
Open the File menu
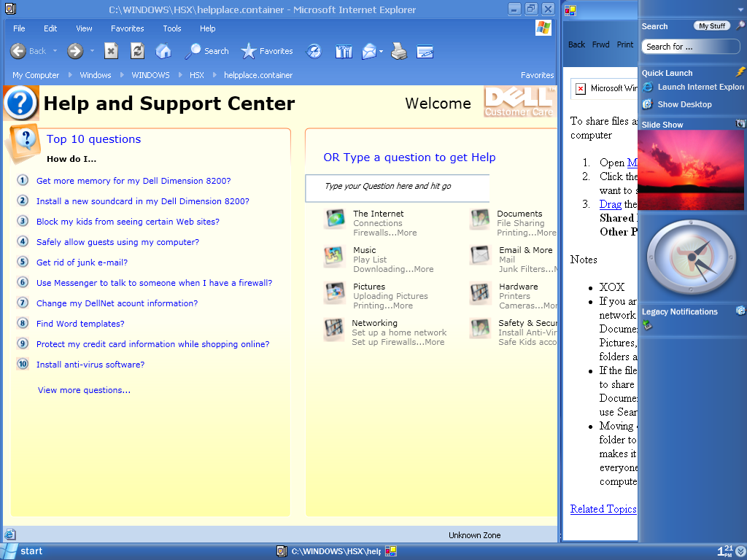[19, 28]
